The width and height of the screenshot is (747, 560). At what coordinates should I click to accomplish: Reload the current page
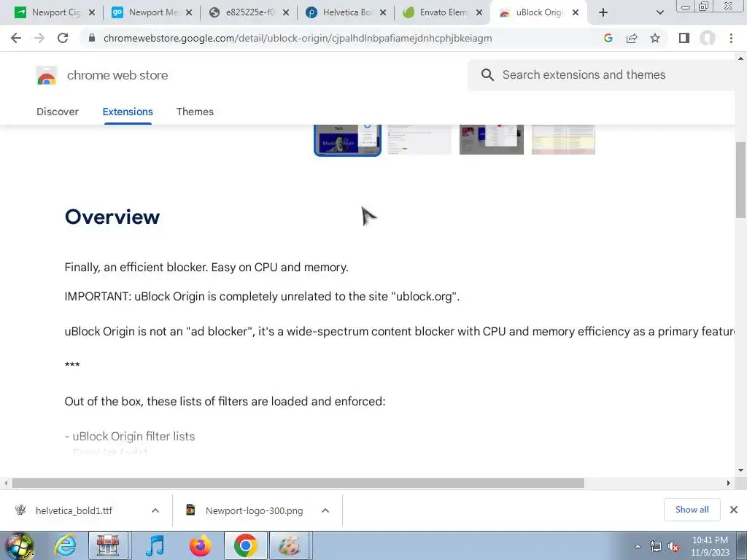(x=63, y=38)
